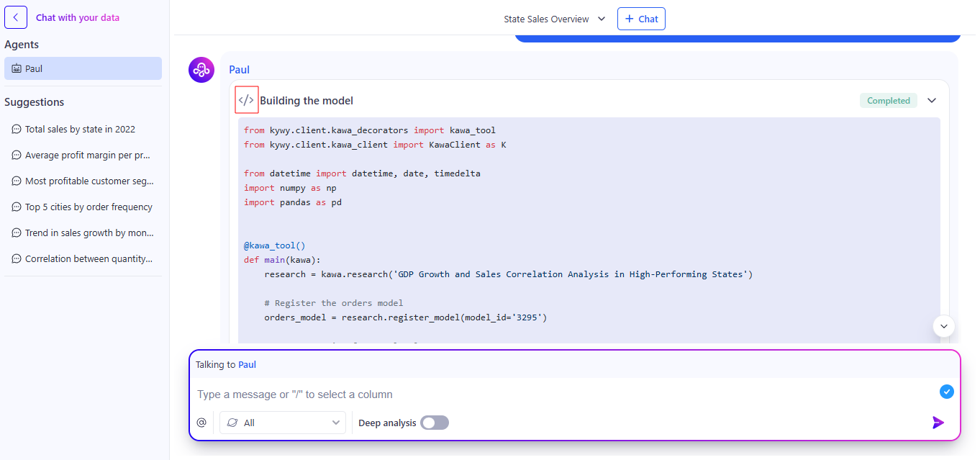Image resolution: width=980 pixels, height=460 pixels.
Task: Open the All scope dropdown
Action: [283, 423]
